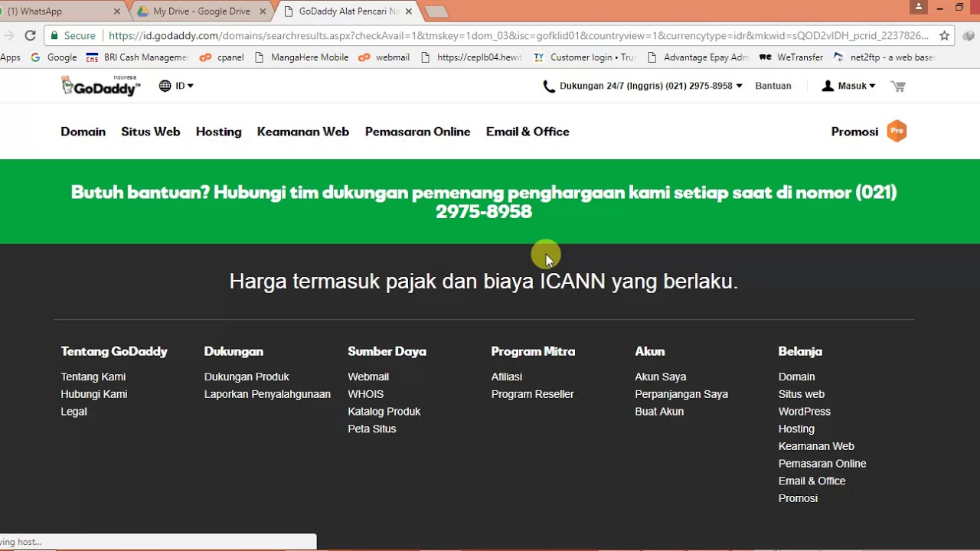This screenshot has height=551, width=980.
Task: Open the Google bookmark
Action: click(54, 57)
